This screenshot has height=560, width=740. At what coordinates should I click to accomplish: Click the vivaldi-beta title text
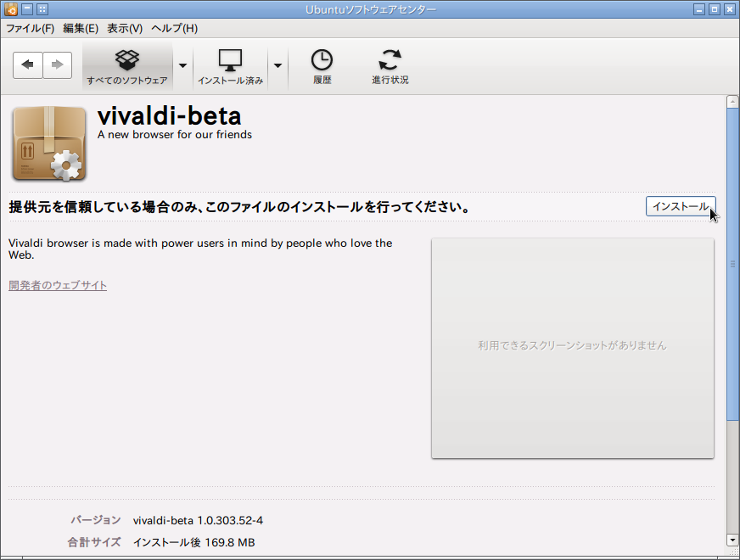pyautogui.click(x=170, y=115)
